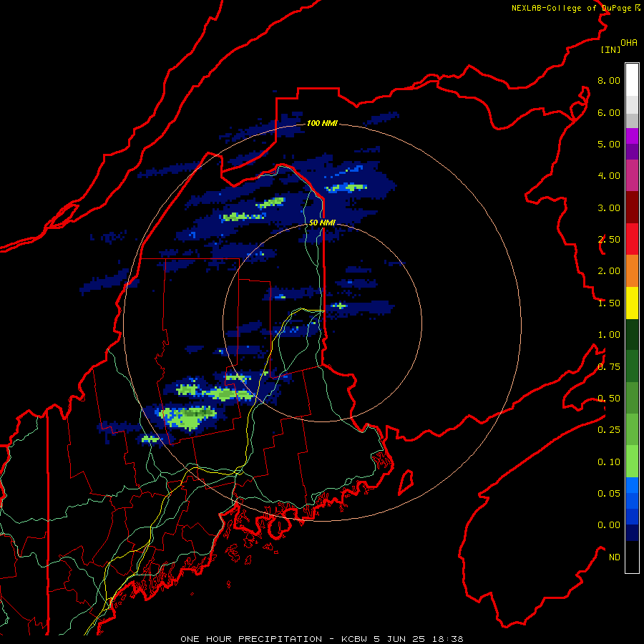The width and height of the screenshot is (644, 644).
Task: Select the orange legend swatch
Action: click(x=632, y=271)
